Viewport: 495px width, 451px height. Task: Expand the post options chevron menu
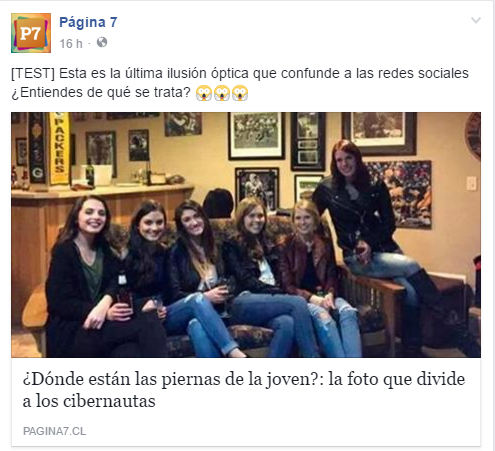476,20
